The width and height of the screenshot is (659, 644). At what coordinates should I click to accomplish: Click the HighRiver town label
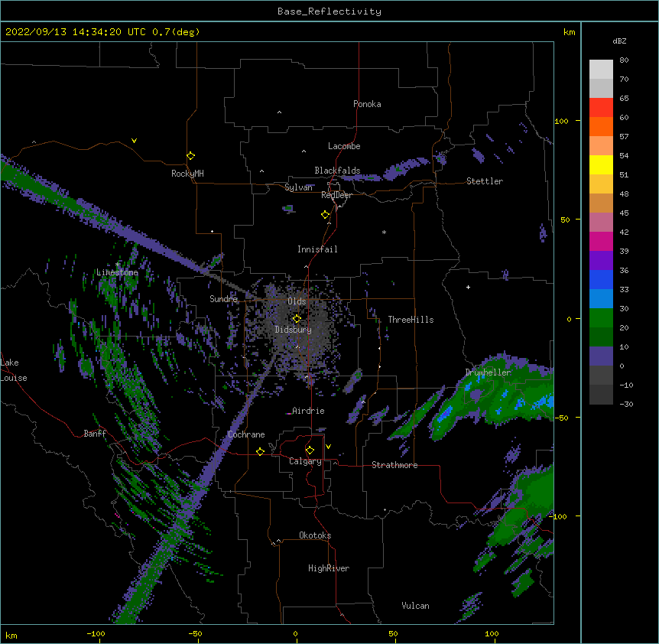(329, 568)
